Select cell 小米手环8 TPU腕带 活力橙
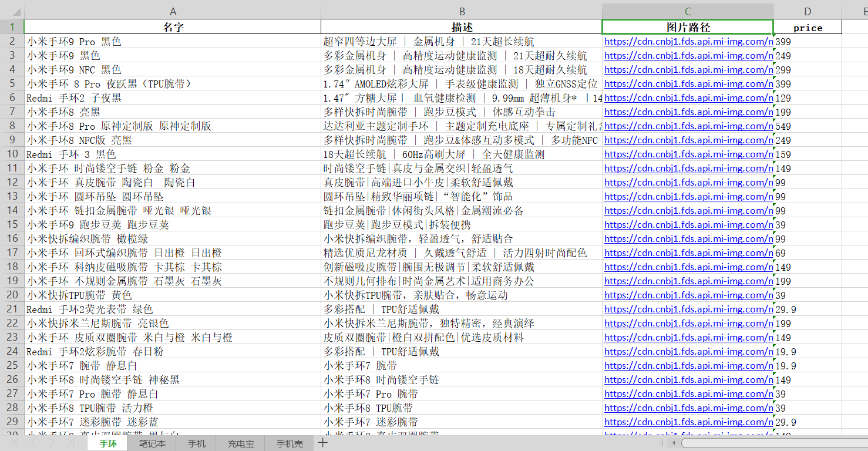The width and height of the screenshot is (868, 451). click(x=173, y=408)
